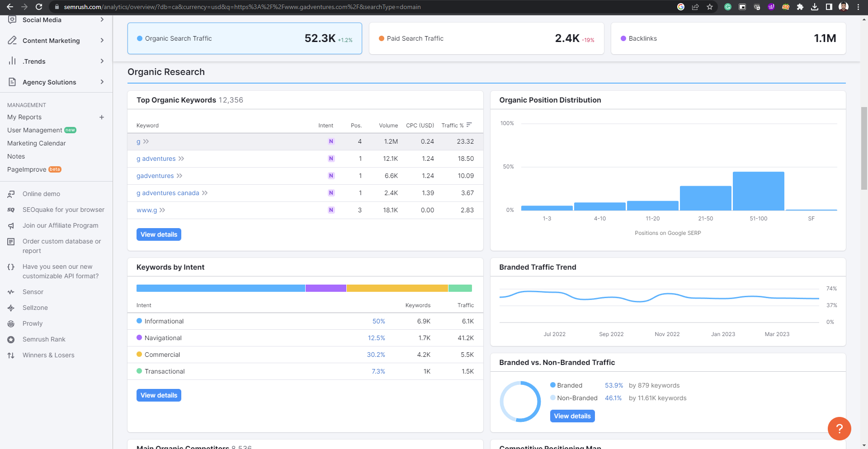Select the Backlinks card
Screen dimensions: 868x449
pyautogui.click(x=728, y=38)
